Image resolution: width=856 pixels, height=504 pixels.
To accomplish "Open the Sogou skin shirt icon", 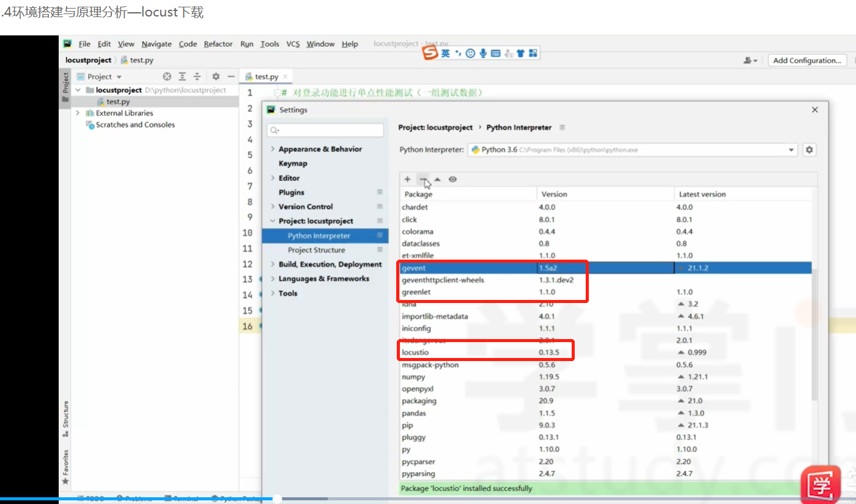I will point(520,53).
